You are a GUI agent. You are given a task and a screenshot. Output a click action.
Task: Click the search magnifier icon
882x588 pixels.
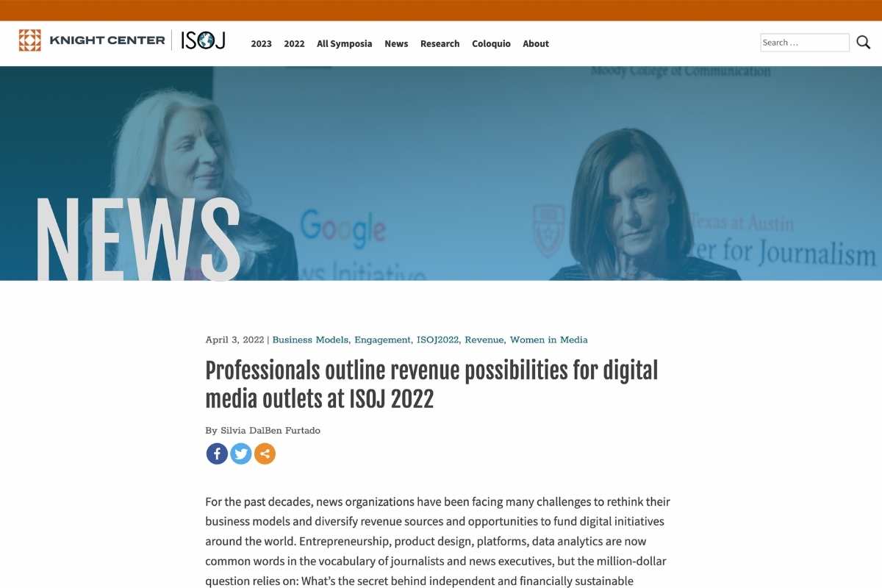[863, 43]
